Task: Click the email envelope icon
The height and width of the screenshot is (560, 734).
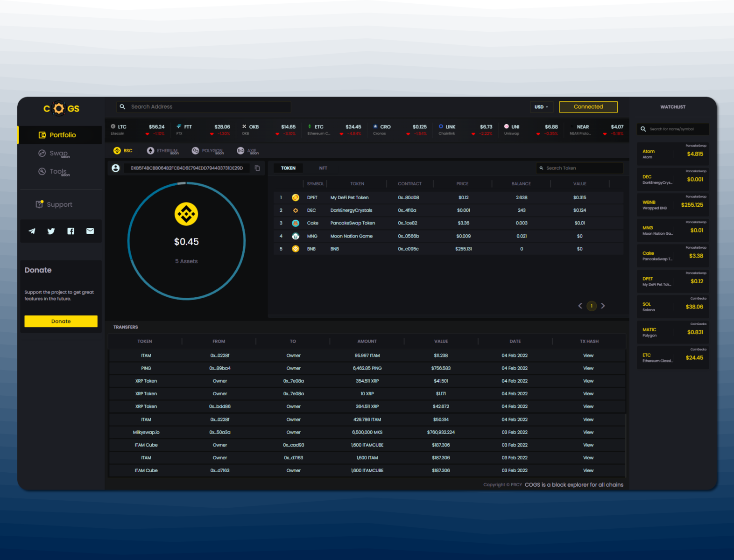Action: [x=90, y=231]
